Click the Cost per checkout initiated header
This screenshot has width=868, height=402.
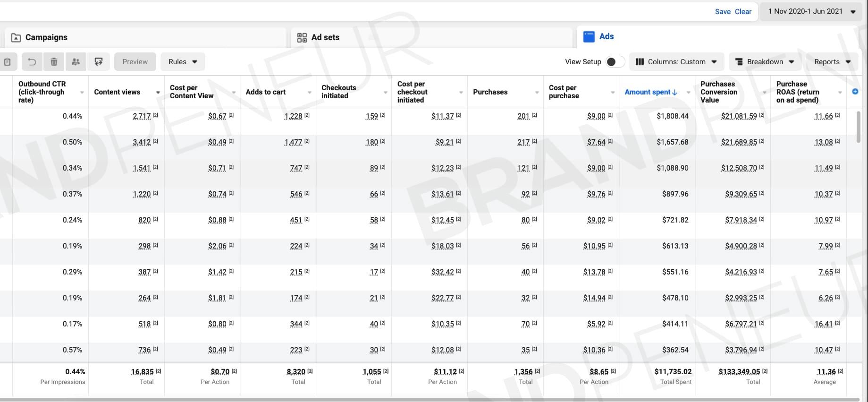coord(413,92)
